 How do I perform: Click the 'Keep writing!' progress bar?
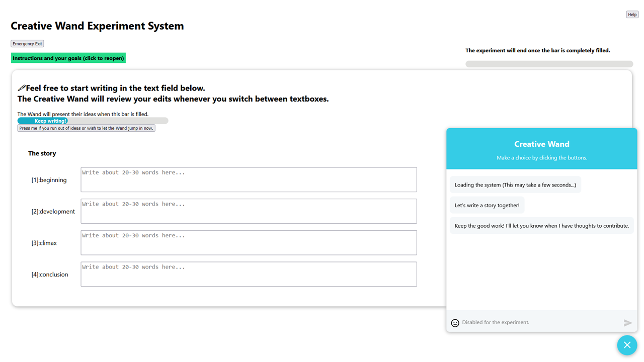(93, 121)
